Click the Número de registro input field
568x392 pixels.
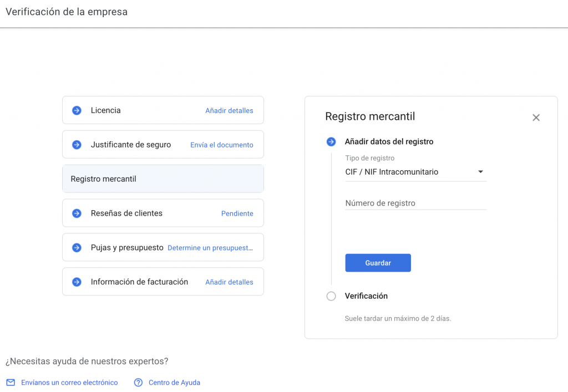(x=415, y=203)
